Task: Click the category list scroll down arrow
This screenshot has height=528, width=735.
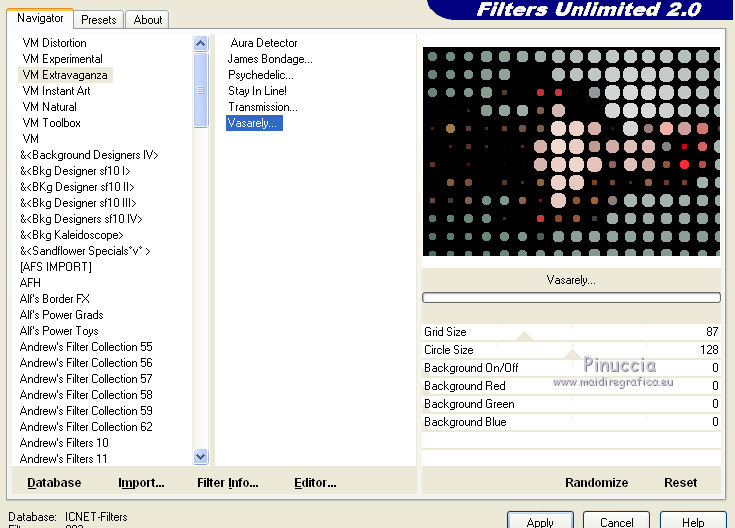Action: pyautogui.click(x=201, y=456)
